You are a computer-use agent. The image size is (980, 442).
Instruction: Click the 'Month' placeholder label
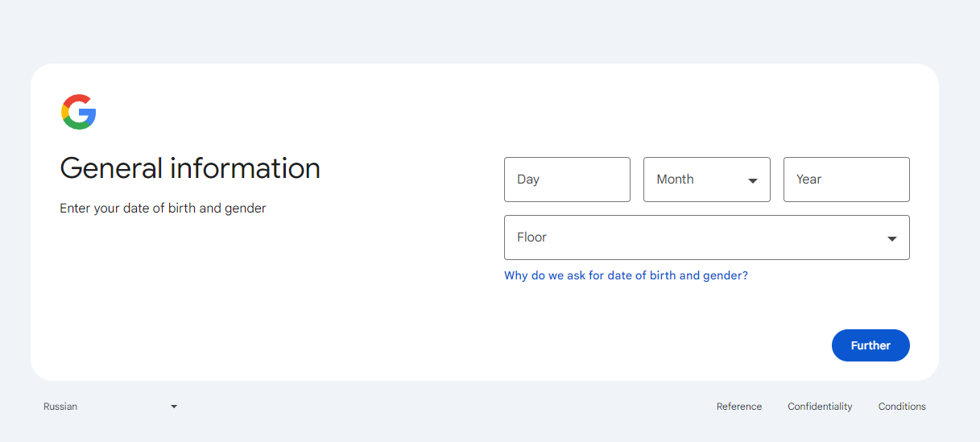click(675, 180)
